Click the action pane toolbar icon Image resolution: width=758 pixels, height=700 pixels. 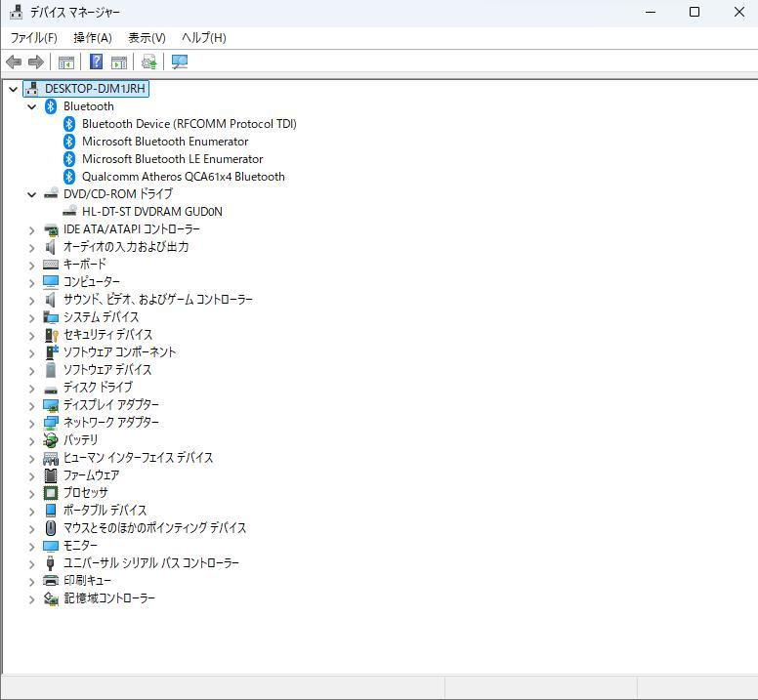click(x=119, y=62)
